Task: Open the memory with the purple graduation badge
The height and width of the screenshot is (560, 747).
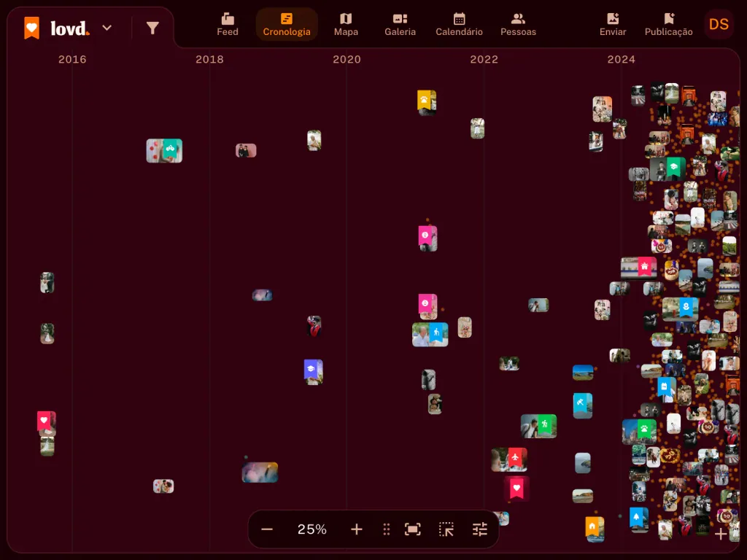Action: (314, 372)
